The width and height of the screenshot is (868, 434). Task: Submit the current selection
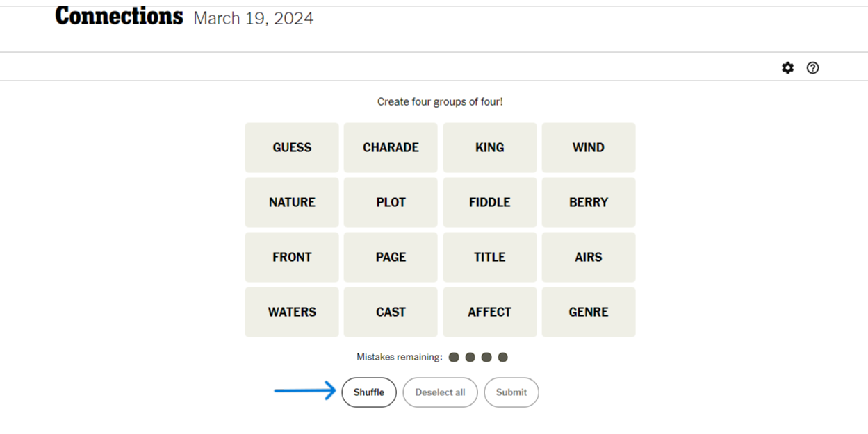pos(511,392)
